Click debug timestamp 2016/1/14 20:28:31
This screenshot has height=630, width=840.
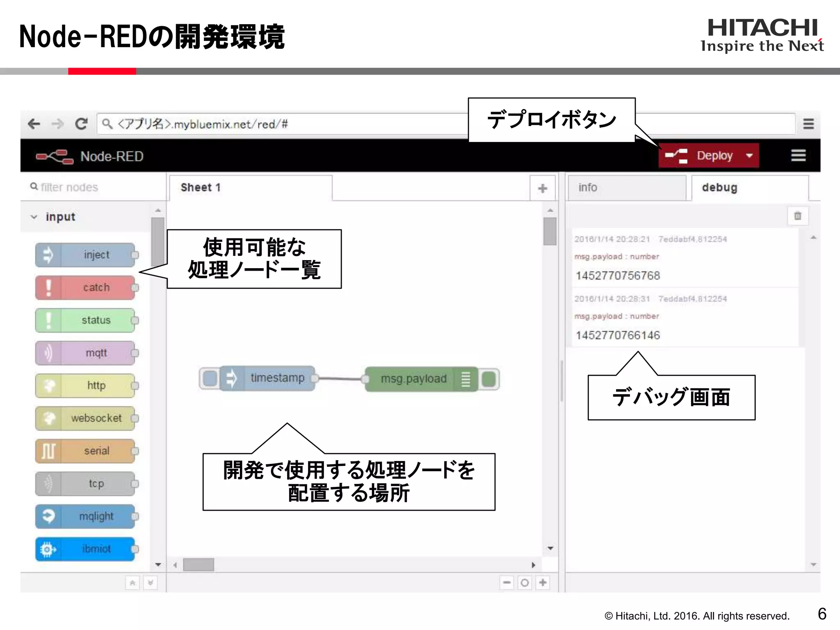[x=612, y=299]
